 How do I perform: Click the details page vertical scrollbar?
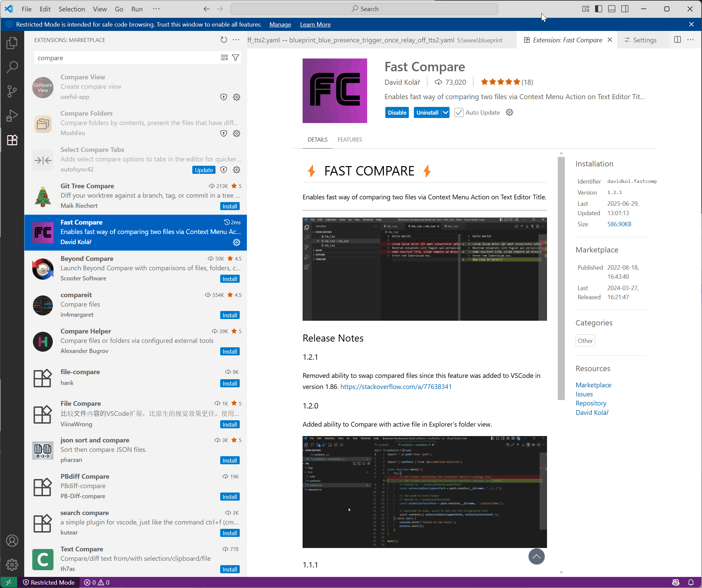561,278
